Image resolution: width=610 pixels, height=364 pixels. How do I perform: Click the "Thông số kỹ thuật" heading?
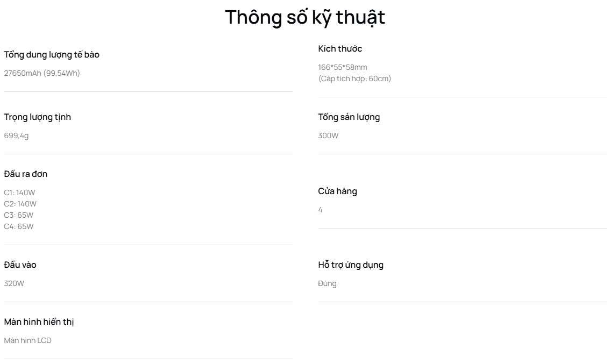click(x=305, y=17)
